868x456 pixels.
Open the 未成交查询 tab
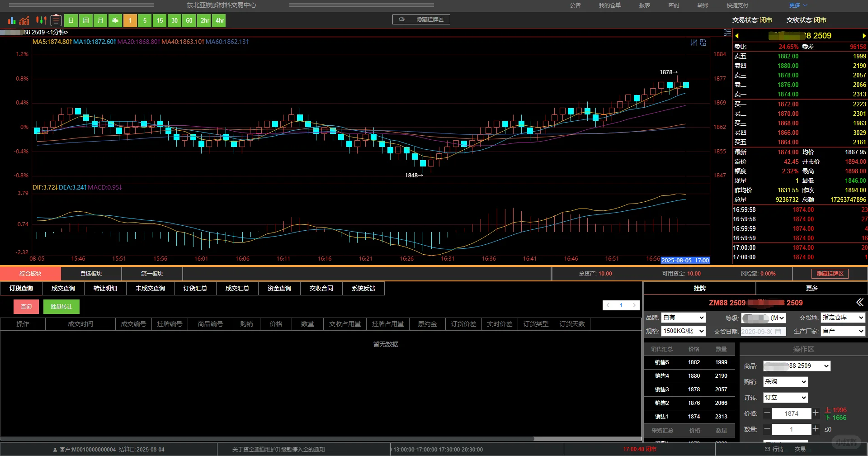(151, 288)
